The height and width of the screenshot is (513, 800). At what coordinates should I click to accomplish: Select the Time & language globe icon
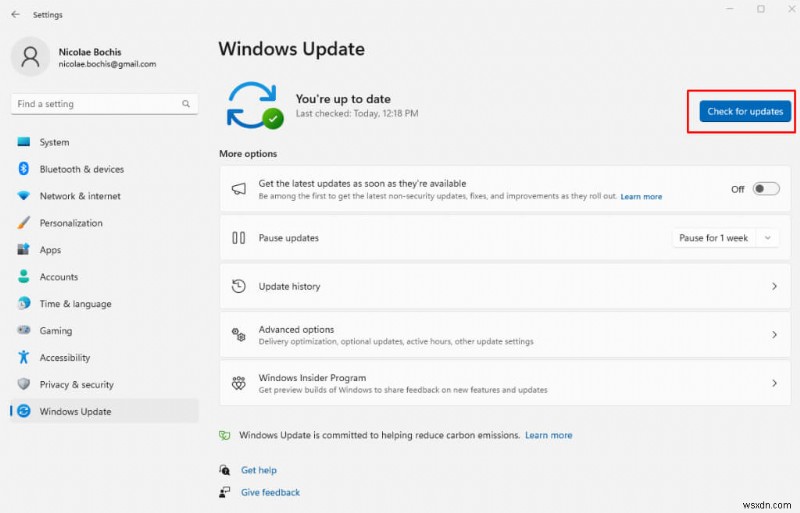[23, 303]
